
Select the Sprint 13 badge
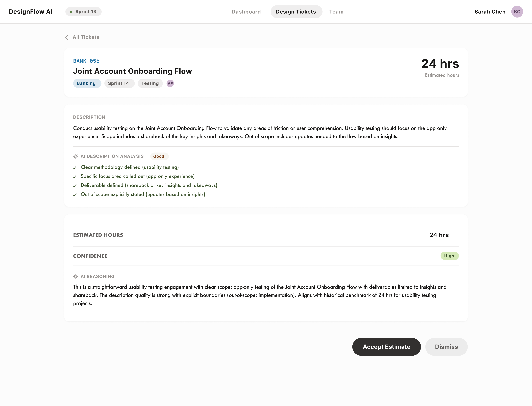point(83,11)
